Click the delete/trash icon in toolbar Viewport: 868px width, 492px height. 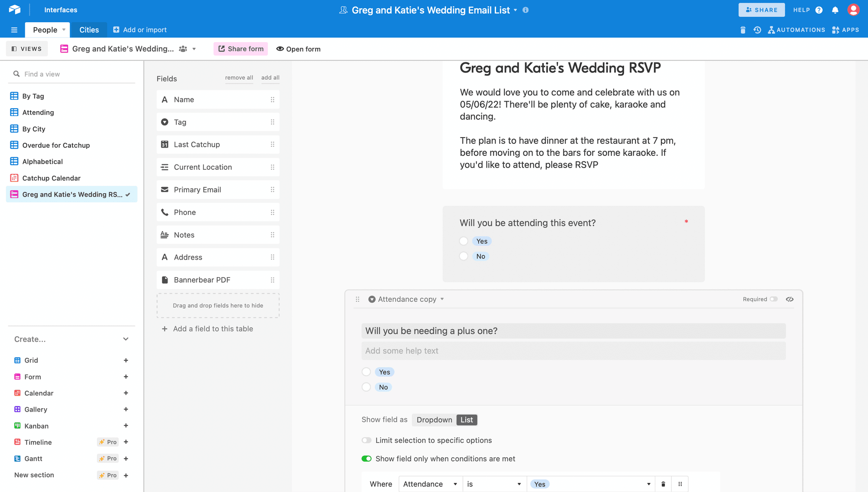742,29
